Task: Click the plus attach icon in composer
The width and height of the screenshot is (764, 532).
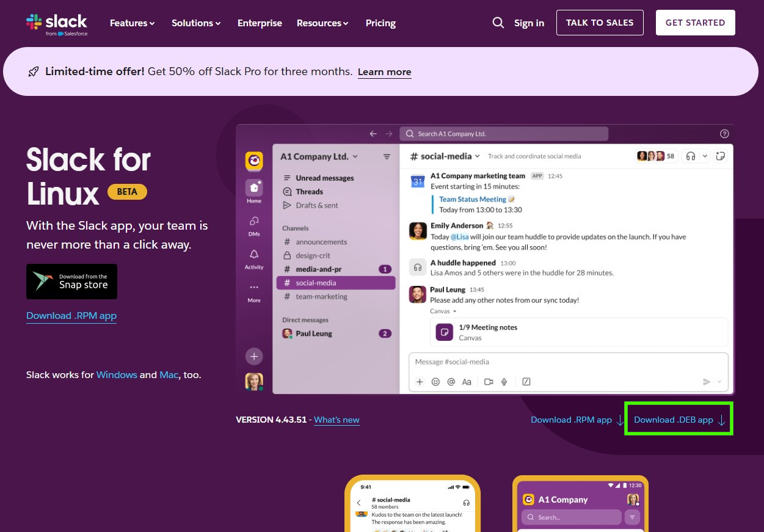Action: pyautogui.click(x=420, y=382)
